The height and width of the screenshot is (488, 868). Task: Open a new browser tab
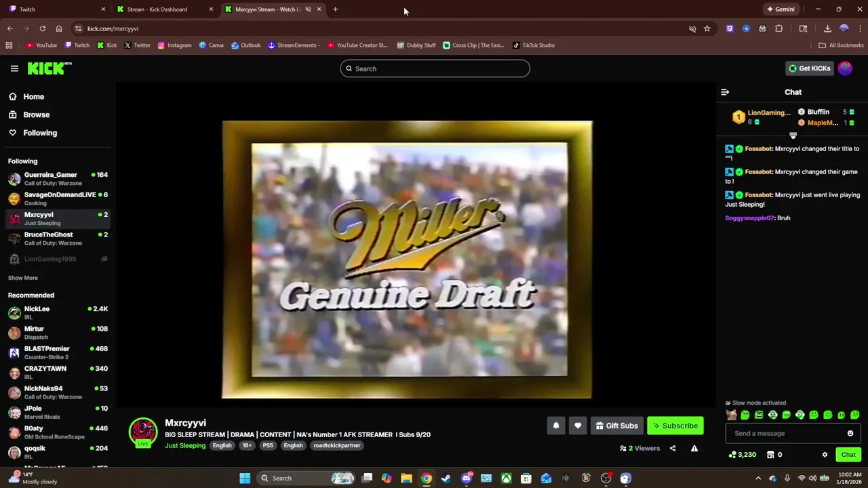coord(335,9)
